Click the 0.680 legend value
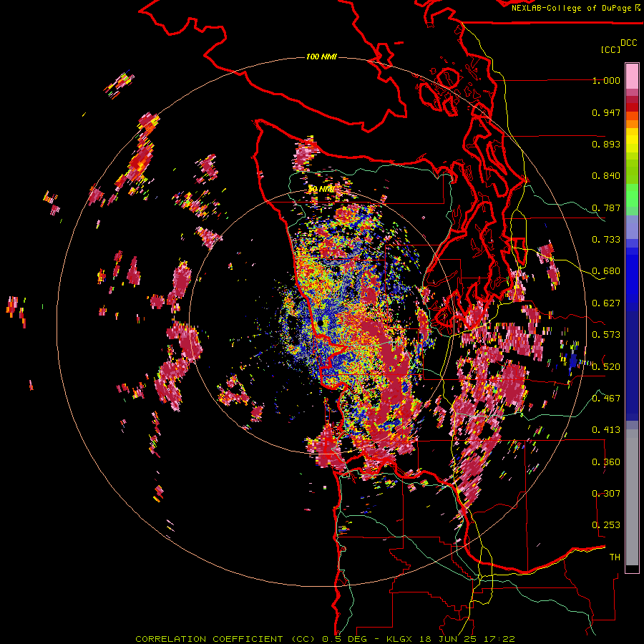Viewport: 644px width, 644px height. (606, 271)
